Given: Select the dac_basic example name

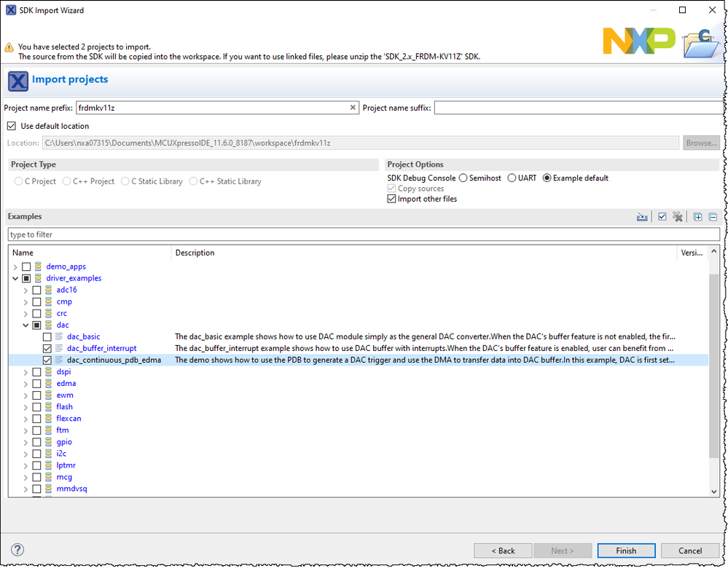Looking at the screenshot, I should [x=84, y=336].
